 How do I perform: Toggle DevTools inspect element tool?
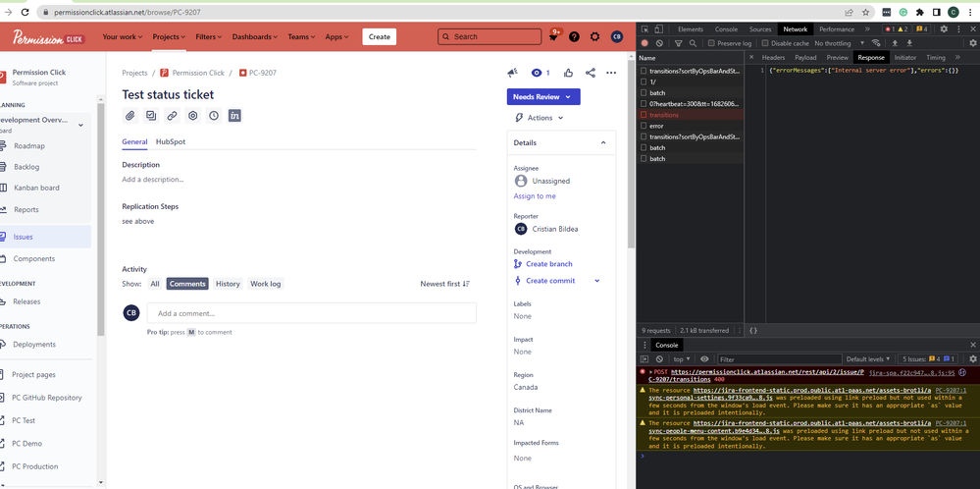(x=645, y=29)
